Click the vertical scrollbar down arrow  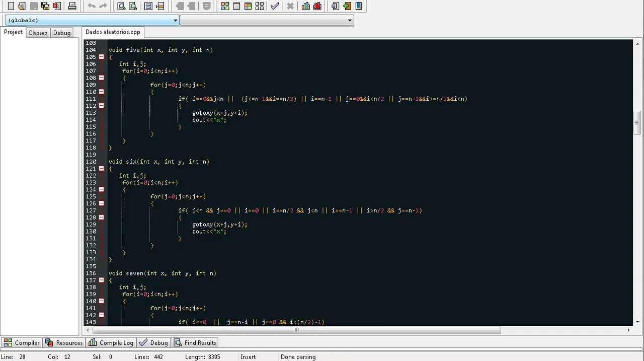(637, 322)
